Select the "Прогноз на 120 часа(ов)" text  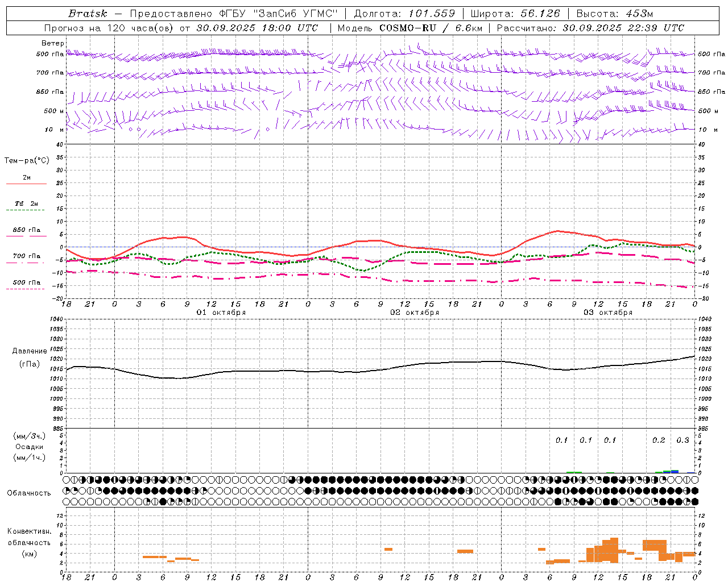pyautogui.click(x=110, y=28)
